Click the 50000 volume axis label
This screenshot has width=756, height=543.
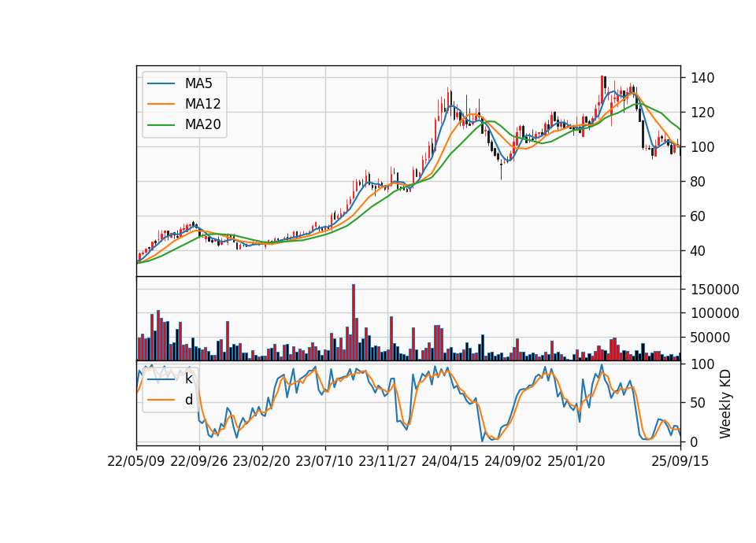point(711,338)
